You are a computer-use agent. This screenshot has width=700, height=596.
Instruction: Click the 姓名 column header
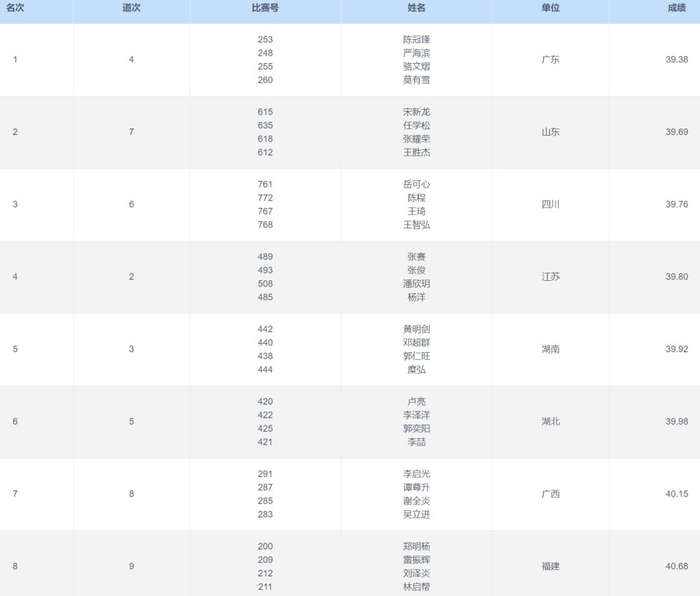416,8
